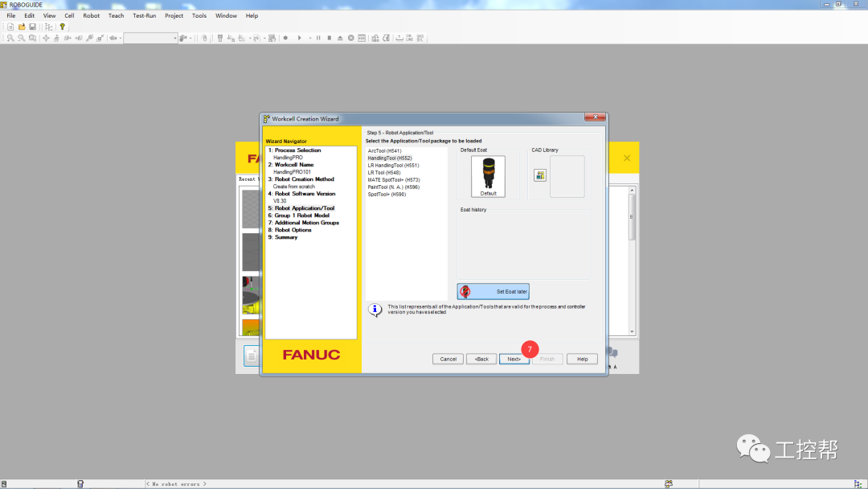Go back with the <Back button
This screenshot has width=868, height=489.
pos(481,359)
